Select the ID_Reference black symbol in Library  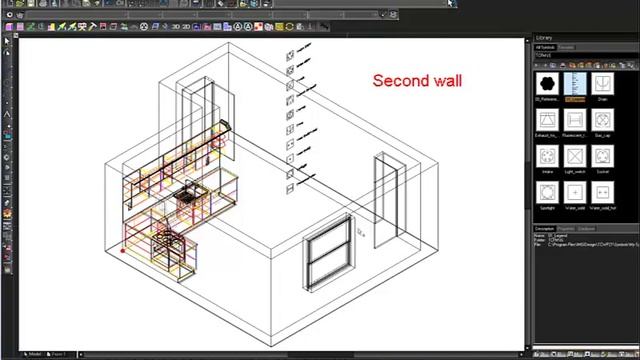click(x=547, y=84)
